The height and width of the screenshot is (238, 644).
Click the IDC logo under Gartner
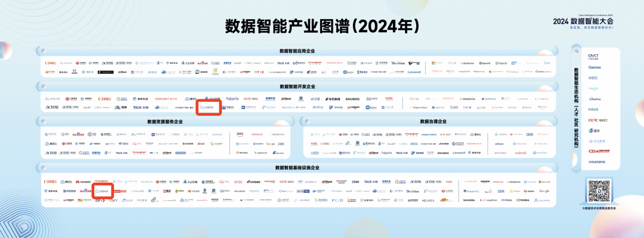pos(593,78)
